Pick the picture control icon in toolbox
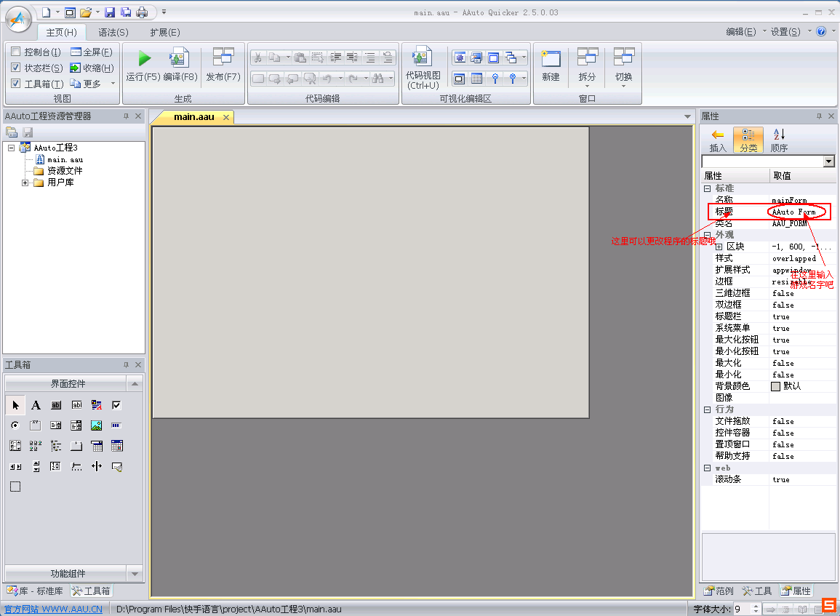 tap(97, 425)
